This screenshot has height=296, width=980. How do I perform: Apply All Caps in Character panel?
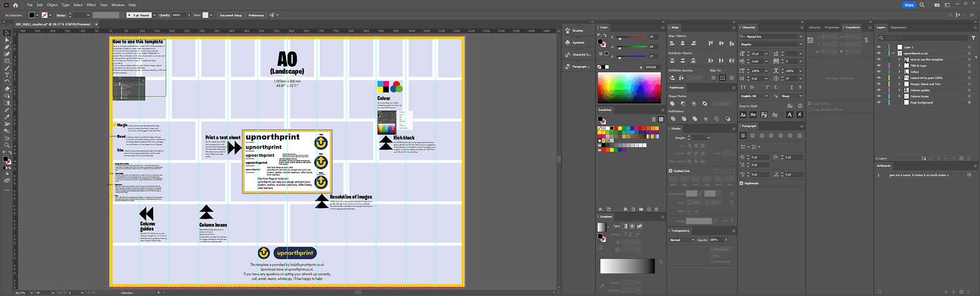point(743,87)
